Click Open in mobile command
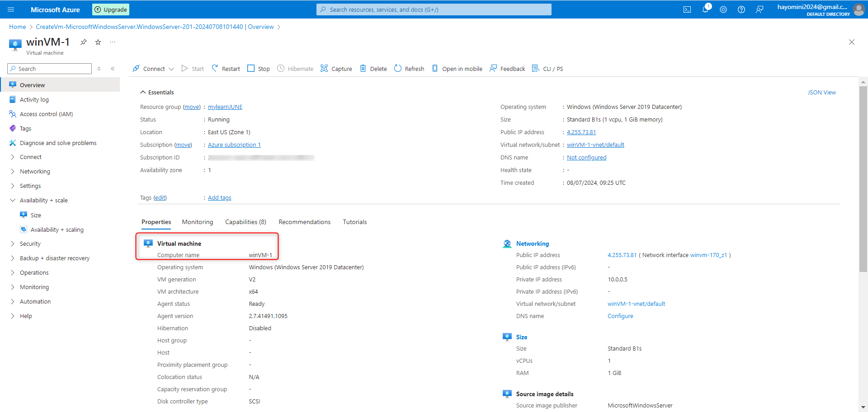Image resolution: width=868 pixels, height=412 pixels. [x=457, y=69]
